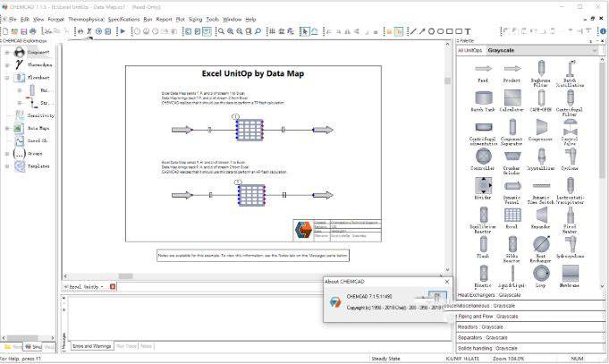
Task: Select the Product arrow unit in palette
Action: (x=512, y=69)
